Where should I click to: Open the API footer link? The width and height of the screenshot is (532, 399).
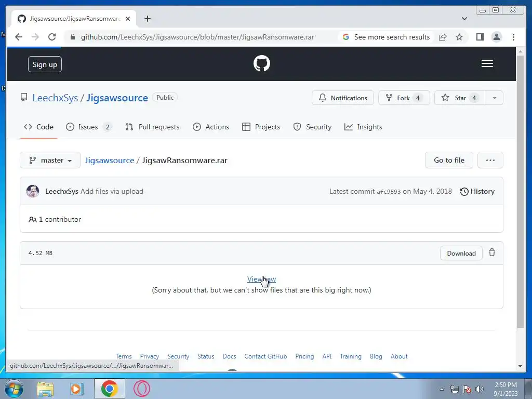(x=327, y=356)
